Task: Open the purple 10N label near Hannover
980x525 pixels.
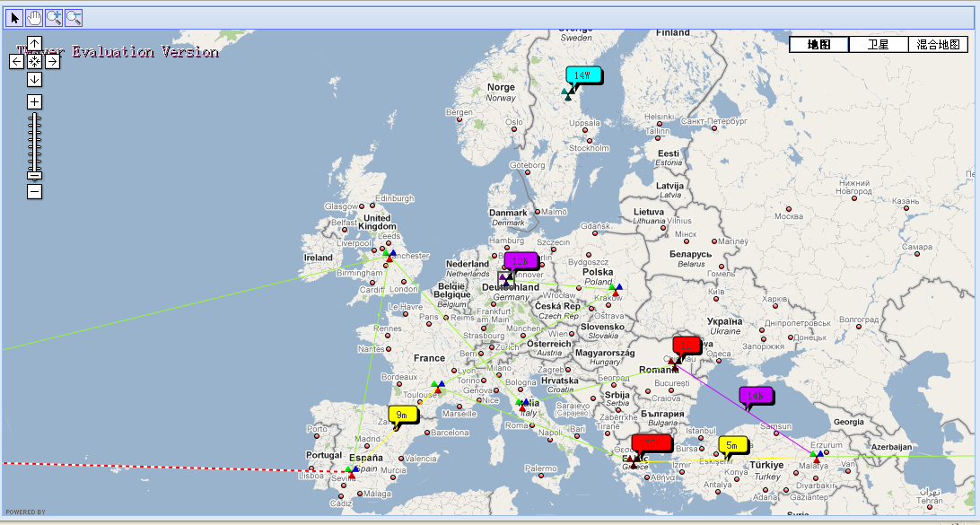Action: pyautogui.click(x=521, y=260)
